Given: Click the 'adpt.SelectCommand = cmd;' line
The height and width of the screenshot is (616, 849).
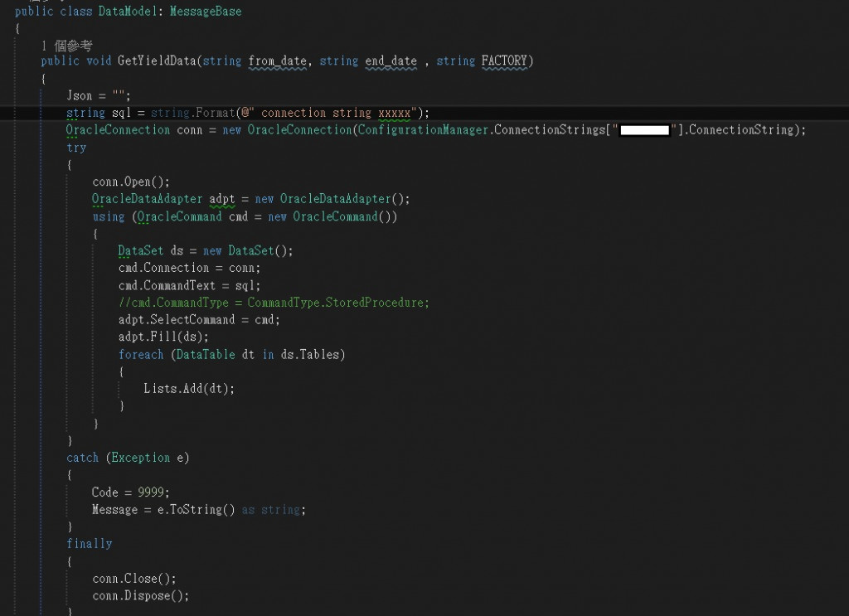Looking at the screenshot, I should tap(199, 320).
